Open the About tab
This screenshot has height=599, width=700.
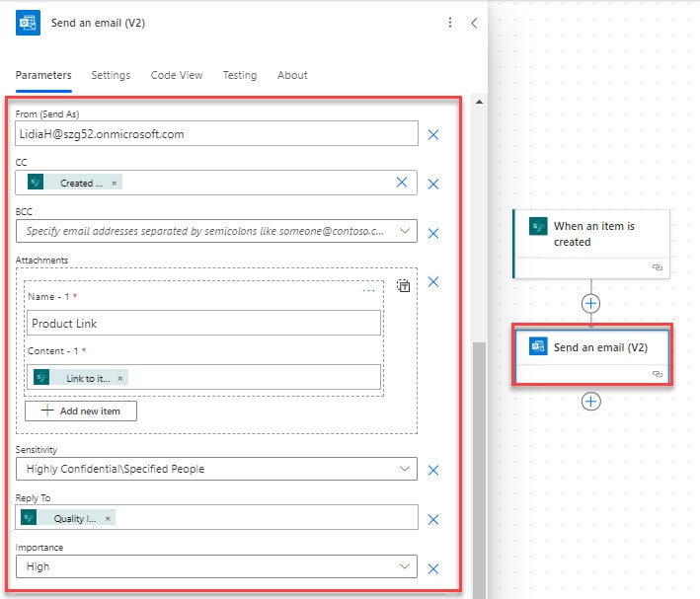292,75
